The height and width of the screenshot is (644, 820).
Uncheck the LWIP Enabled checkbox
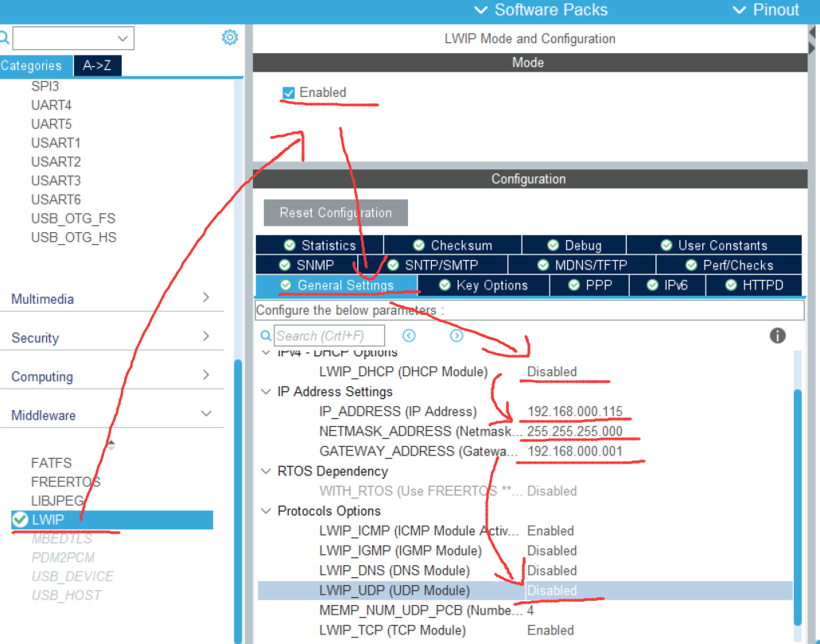[x=288, y=93]
